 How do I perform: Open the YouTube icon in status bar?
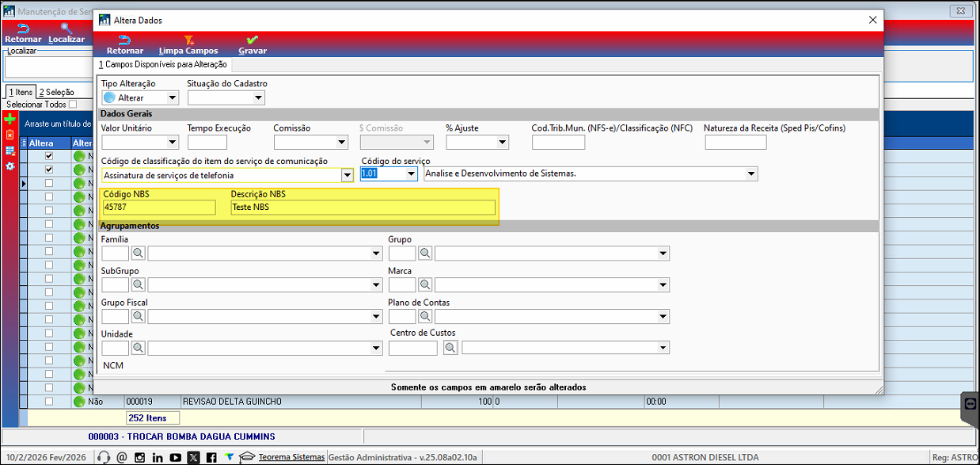[x=175, y=457]
